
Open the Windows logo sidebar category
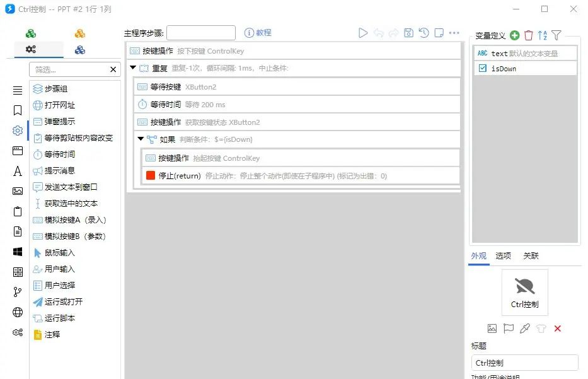[x=18, y=252]
